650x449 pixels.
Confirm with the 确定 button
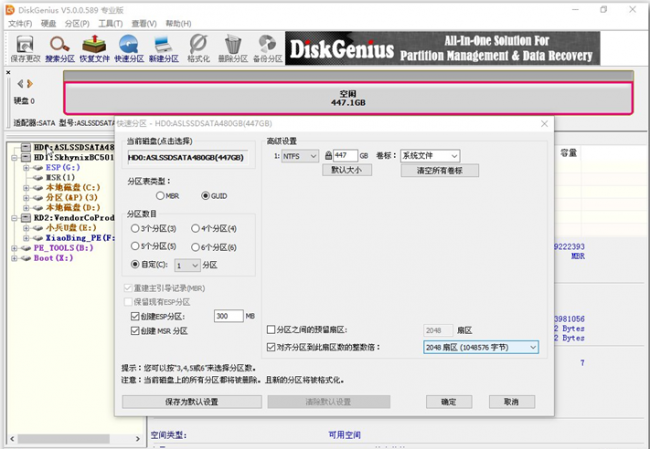pos(449,402)
